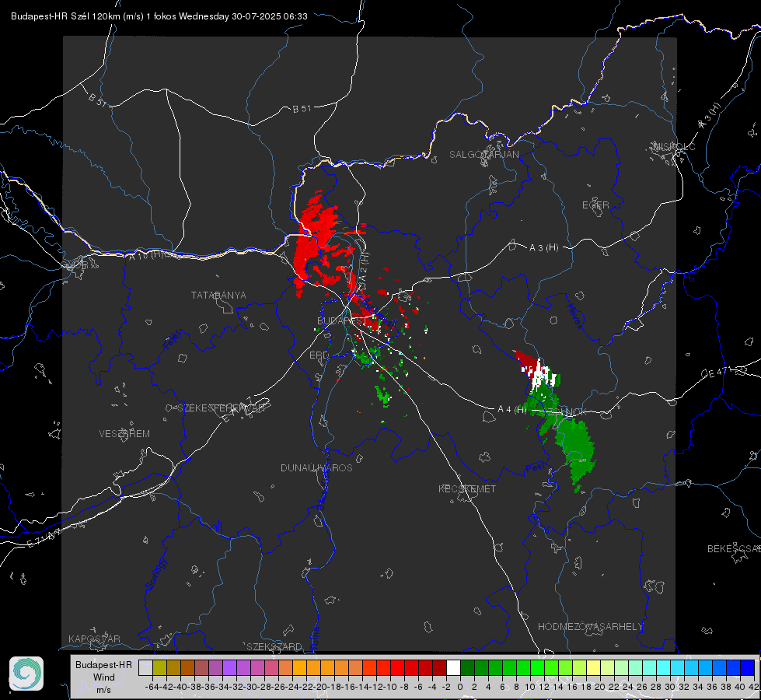Choose the cyan swatch between 28 and 30

point(664,667)
